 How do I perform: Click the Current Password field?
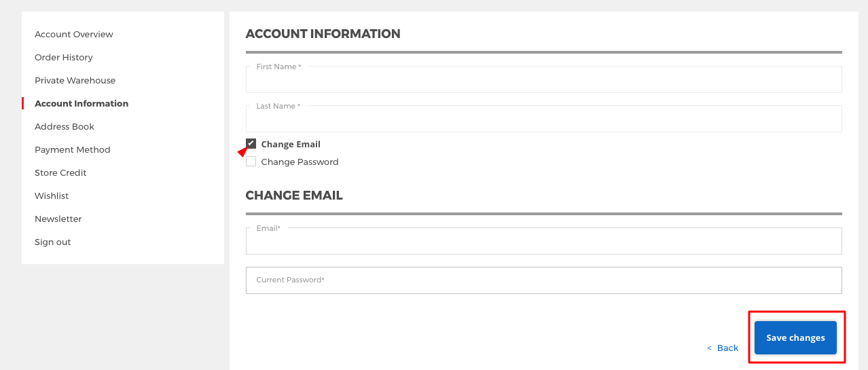click(x=543, y=280)
